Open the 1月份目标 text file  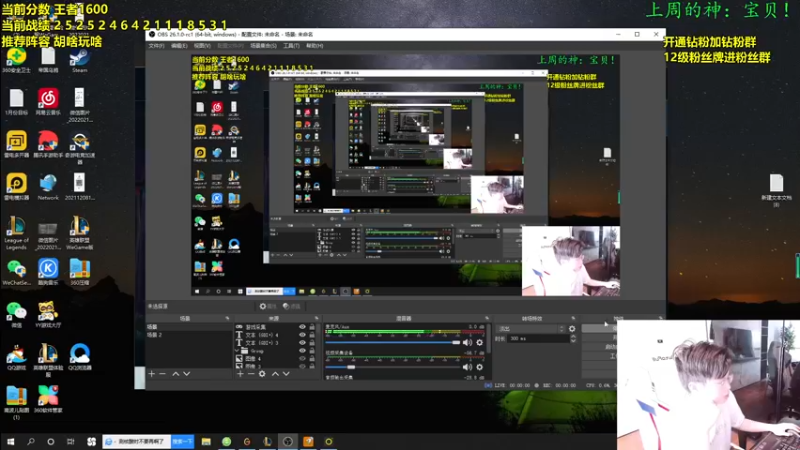(16, 101)
